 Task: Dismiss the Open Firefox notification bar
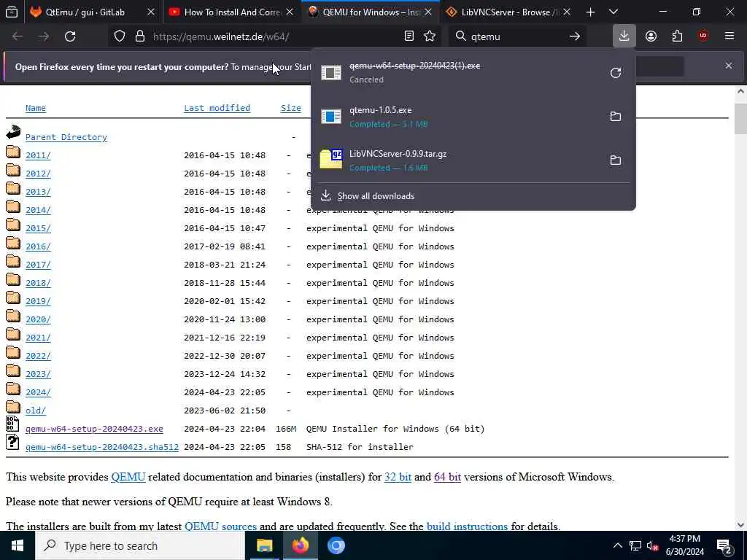pos(729,66)
